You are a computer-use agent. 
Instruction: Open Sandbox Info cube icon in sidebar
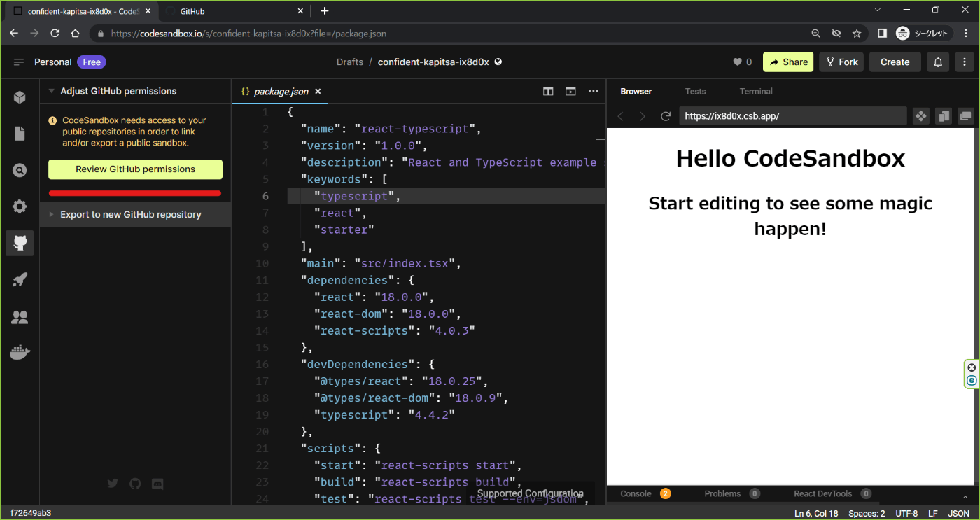pos(20,97)
